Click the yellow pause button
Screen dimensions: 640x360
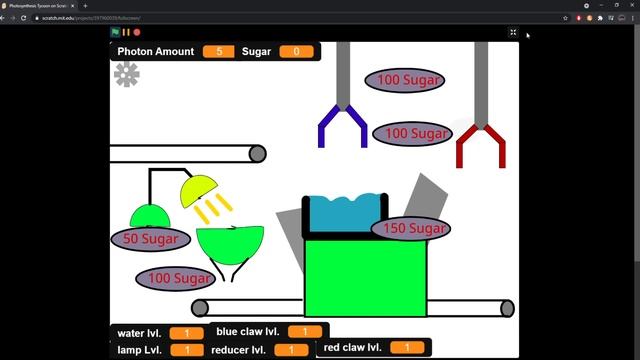tap(126, 32)
